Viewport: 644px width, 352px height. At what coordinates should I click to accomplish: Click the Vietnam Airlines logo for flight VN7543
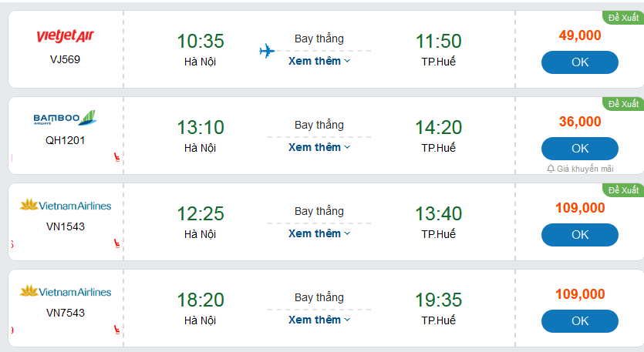coord(66,292)
